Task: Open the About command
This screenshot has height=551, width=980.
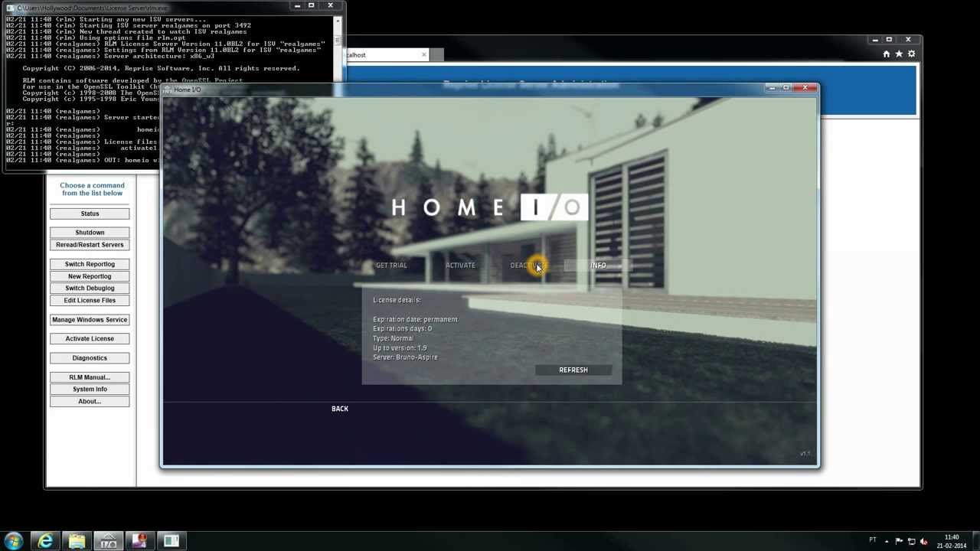Action: coord(90,402)
